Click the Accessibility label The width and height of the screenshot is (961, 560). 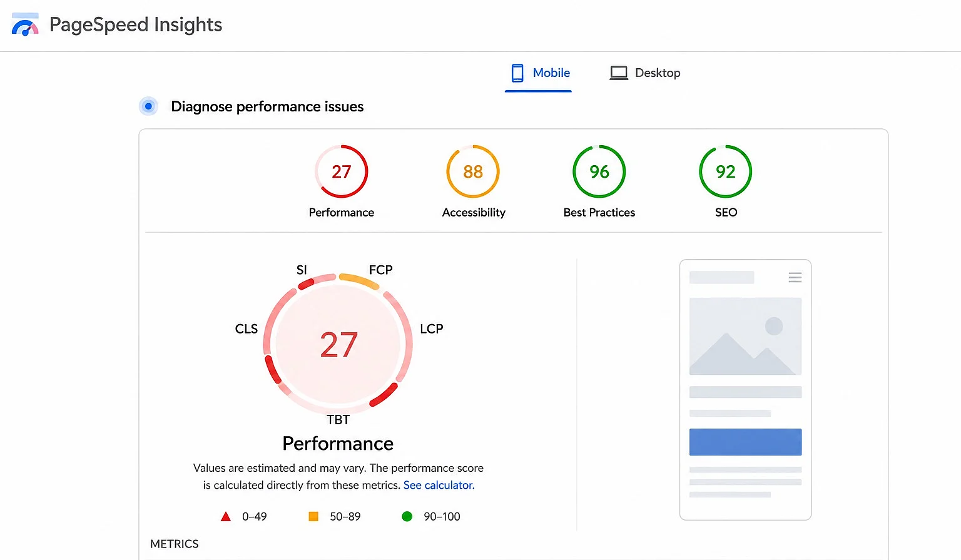474,213
